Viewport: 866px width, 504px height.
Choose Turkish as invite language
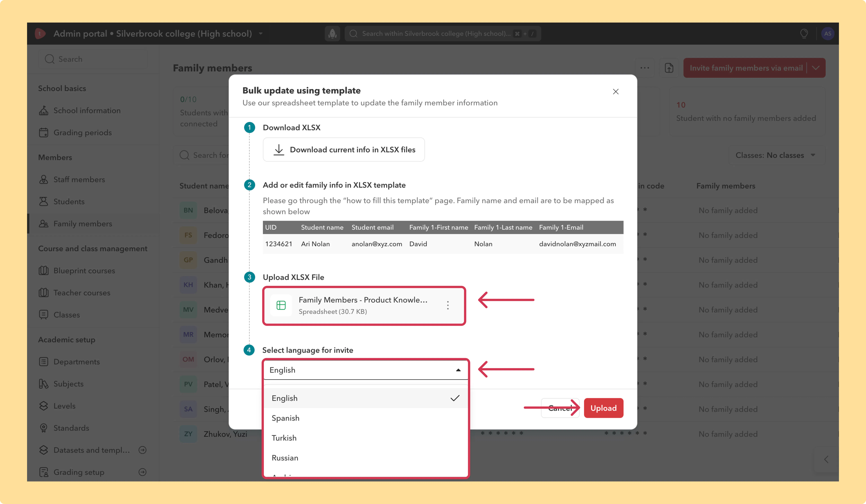(x=366, y=438)
